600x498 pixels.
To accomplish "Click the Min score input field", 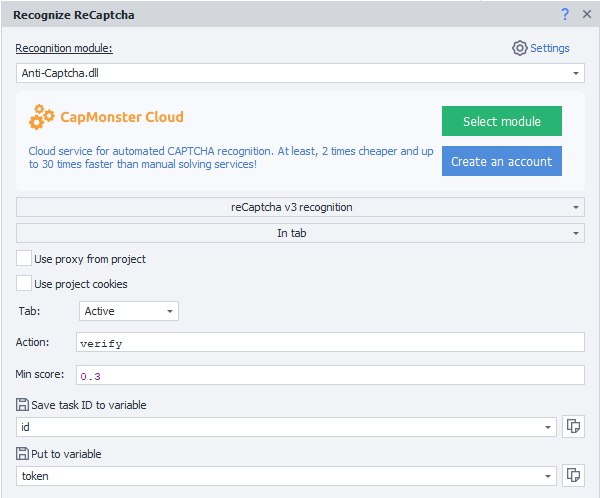I will [330, 376].
